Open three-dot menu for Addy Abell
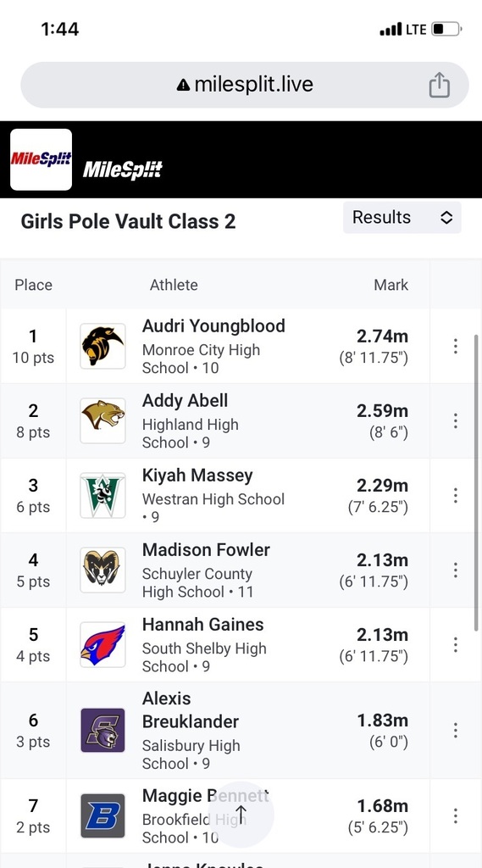Image resolution: width=482 pixels, height=868 pixels. point(456,420)
